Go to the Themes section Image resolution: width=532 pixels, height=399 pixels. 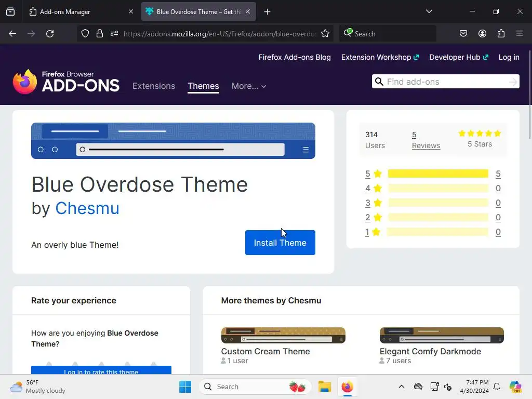[x=203, y=86]
